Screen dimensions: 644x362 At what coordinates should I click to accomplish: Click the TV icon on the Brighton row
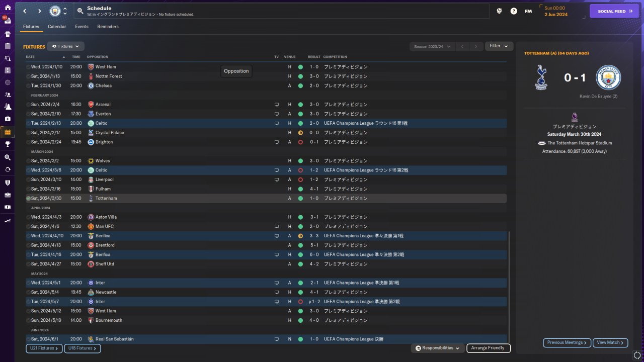click(276, 142)
